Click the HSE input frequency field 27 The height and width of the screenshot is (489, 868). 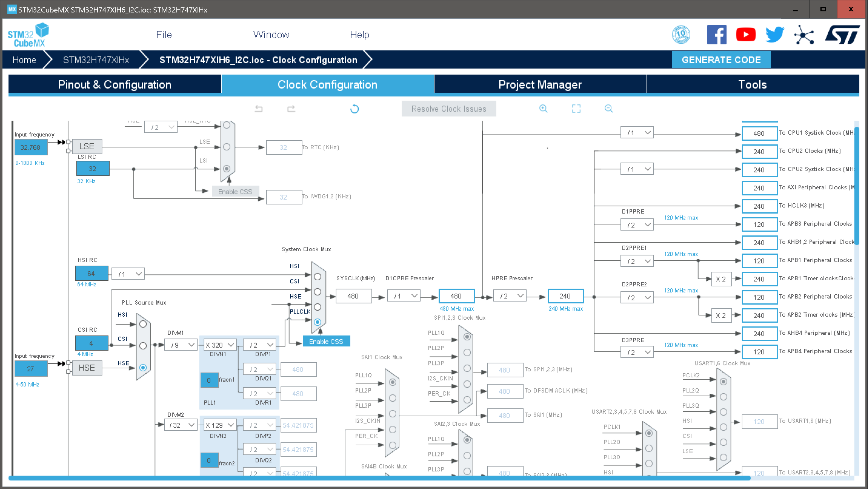pyautogui.click(x=31, y=369)
